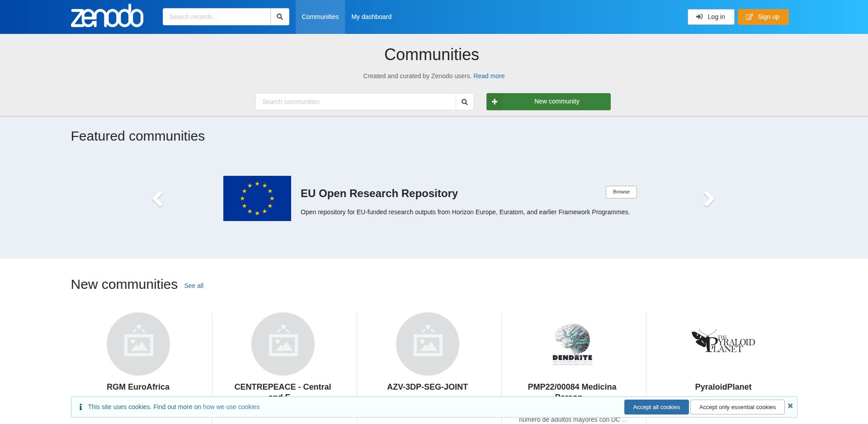Screen dimensions: 868x424
Task: Focus the Search records field
Action: click(x=217, y=17)
